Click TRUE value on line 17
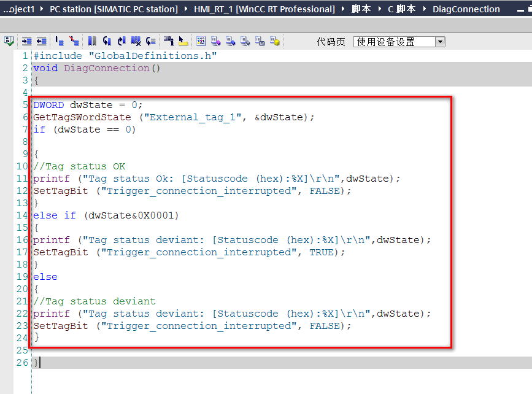 click(322, 252)
